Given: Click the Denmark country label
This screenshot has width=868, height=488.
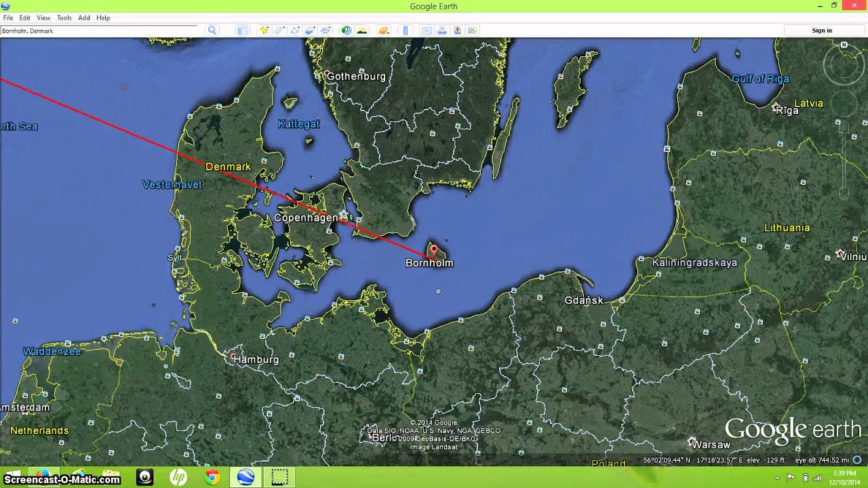Looking at the screenshot, I should click(228, 167).
